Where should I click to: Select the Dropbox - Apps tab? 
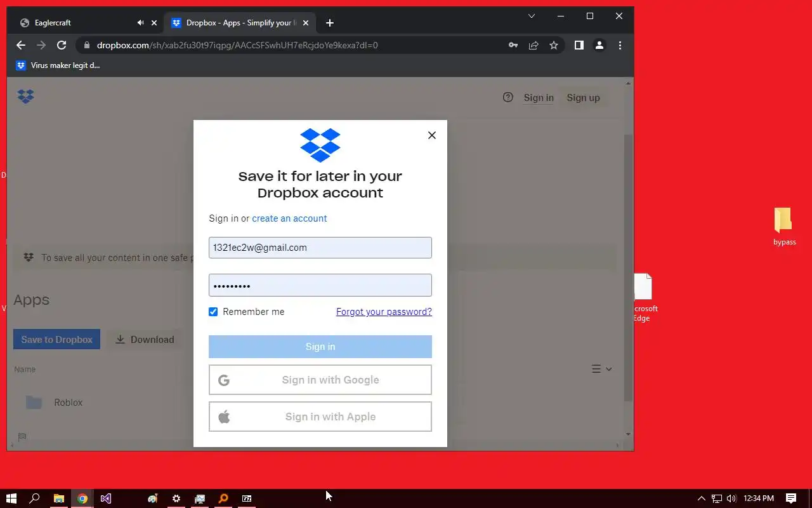click(x=240, y=23)
